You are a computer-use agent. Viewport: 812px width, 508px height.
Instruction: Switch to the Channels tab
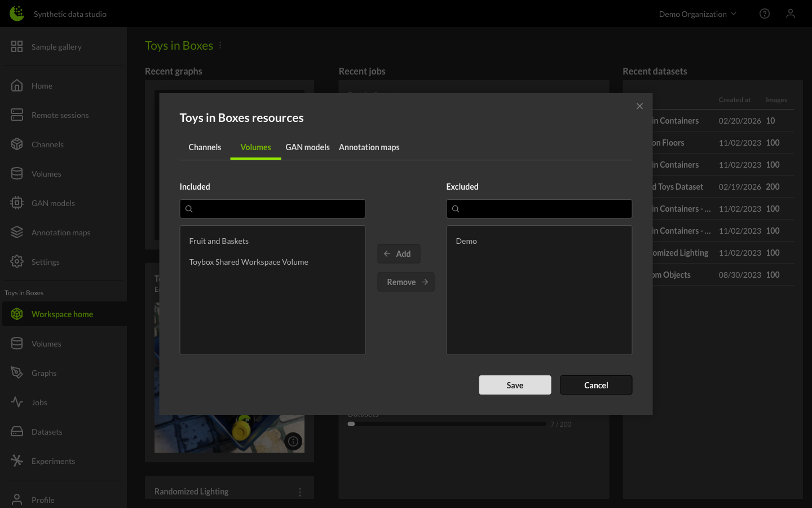pyautogui.click(x=204, y=147)
